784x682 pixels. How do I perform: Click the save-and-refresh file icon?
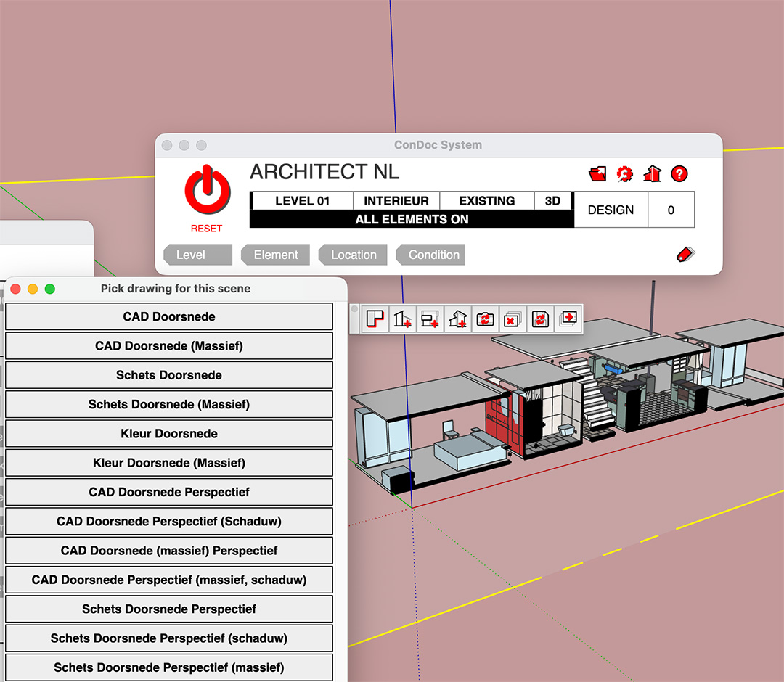tap(540, 319)
